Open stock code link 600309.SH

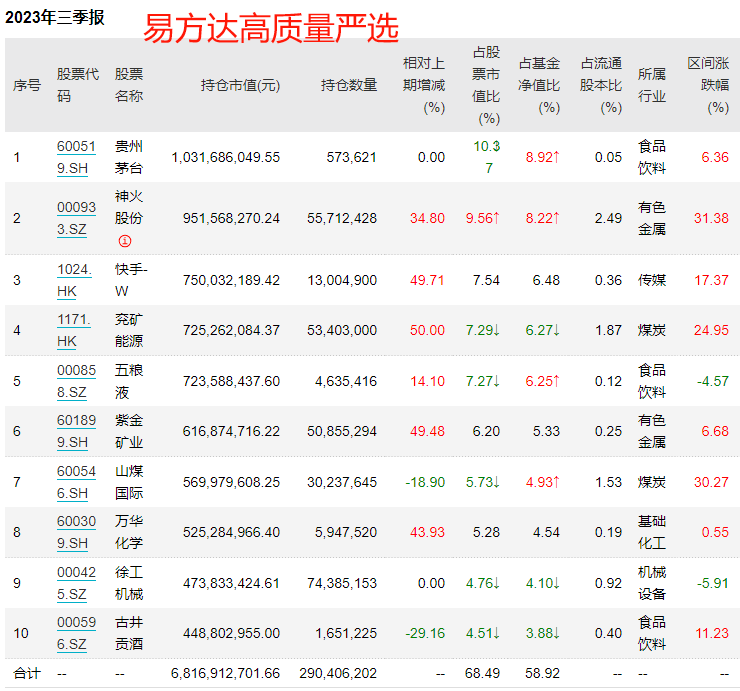[76, 532]
